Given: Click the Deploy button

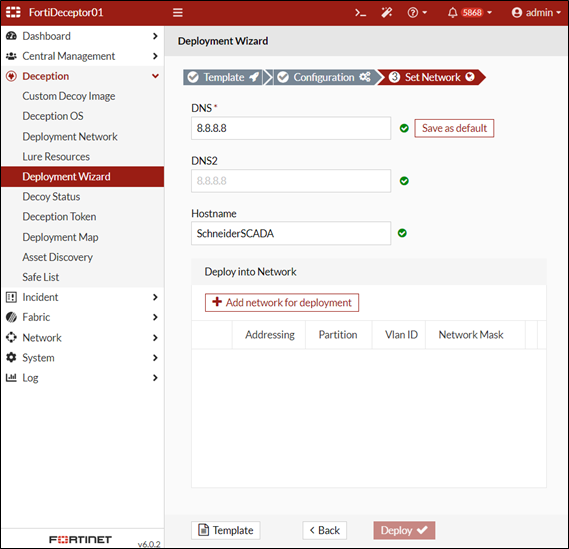Looking at the screenshot, I should [x=404, y=530].
